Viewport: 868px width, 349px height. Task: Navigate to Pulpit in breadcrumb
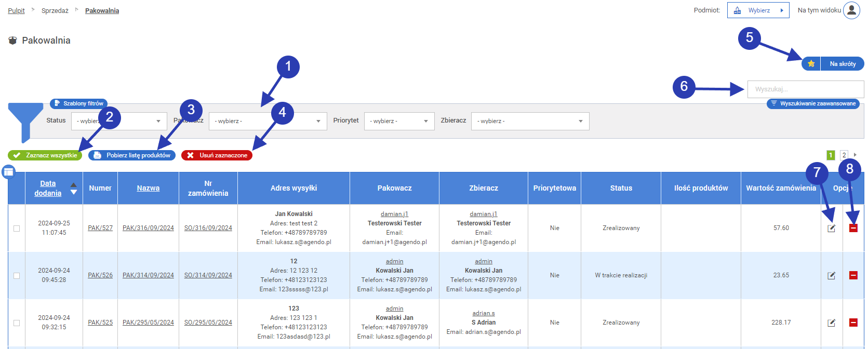click(16, 11)
